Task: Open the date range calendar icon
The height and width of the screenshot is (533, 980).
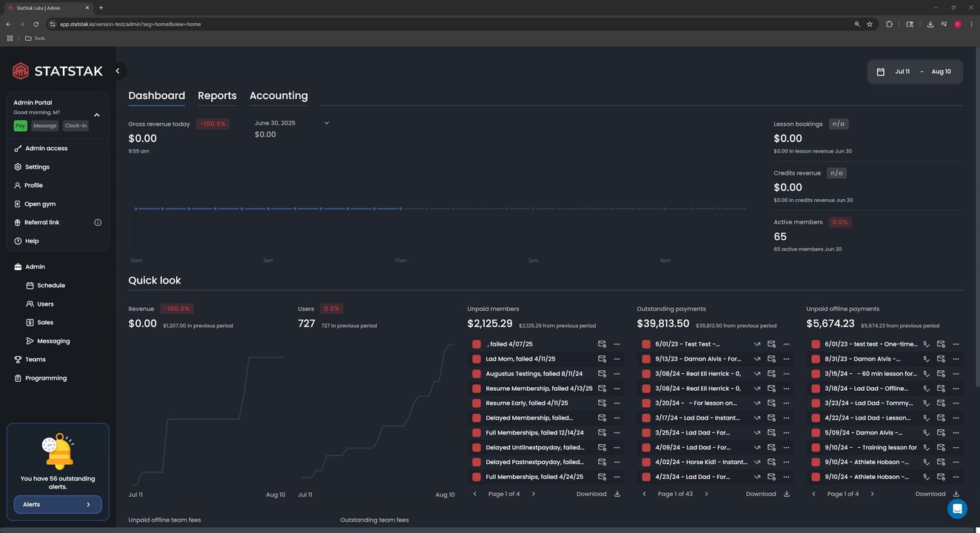Action: pos(881,72)
